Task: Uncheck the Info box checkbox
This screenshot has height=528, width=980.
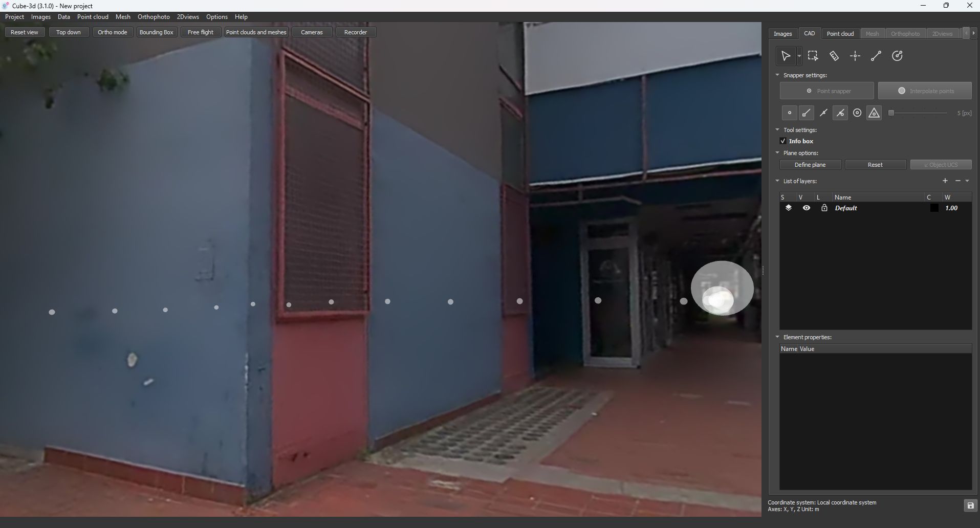Action: (x=783, y=141)
